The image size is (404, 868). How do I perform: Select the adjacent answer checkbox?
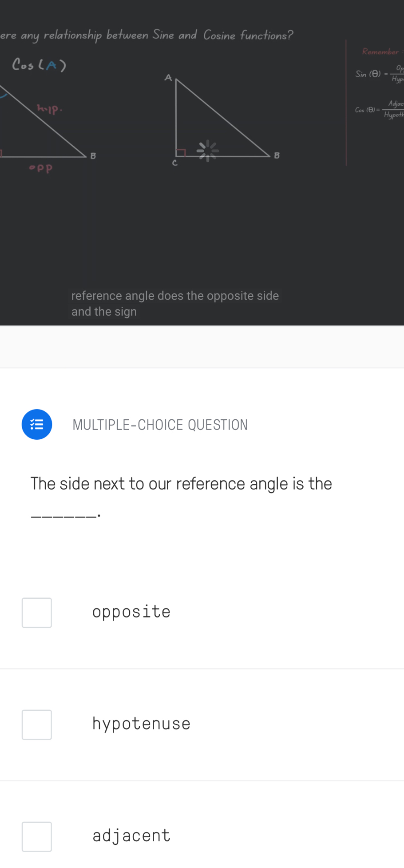click(x=37, y=836)
